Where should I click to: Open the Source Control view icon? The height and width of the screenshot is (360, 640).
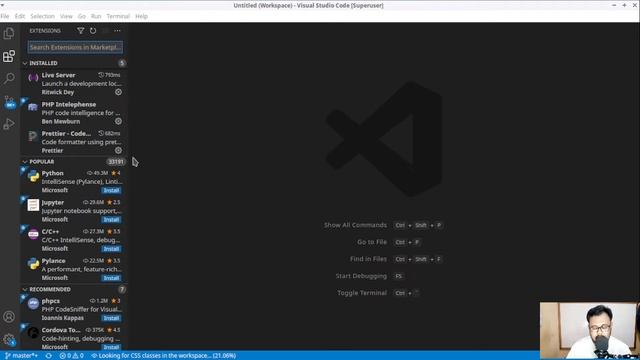point(9,101)
